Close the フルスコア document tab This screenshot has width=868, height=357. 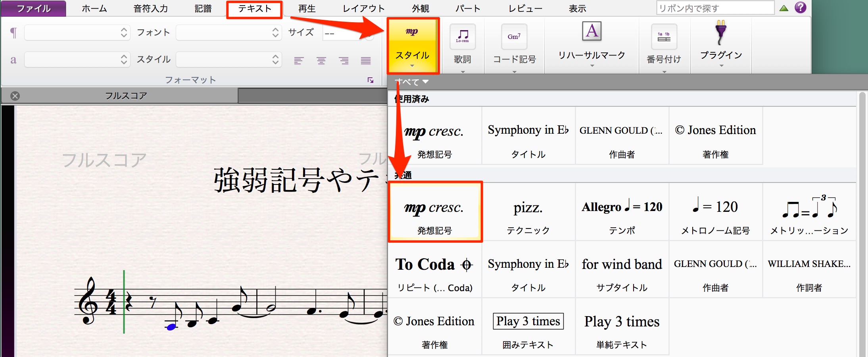(15, 96)
